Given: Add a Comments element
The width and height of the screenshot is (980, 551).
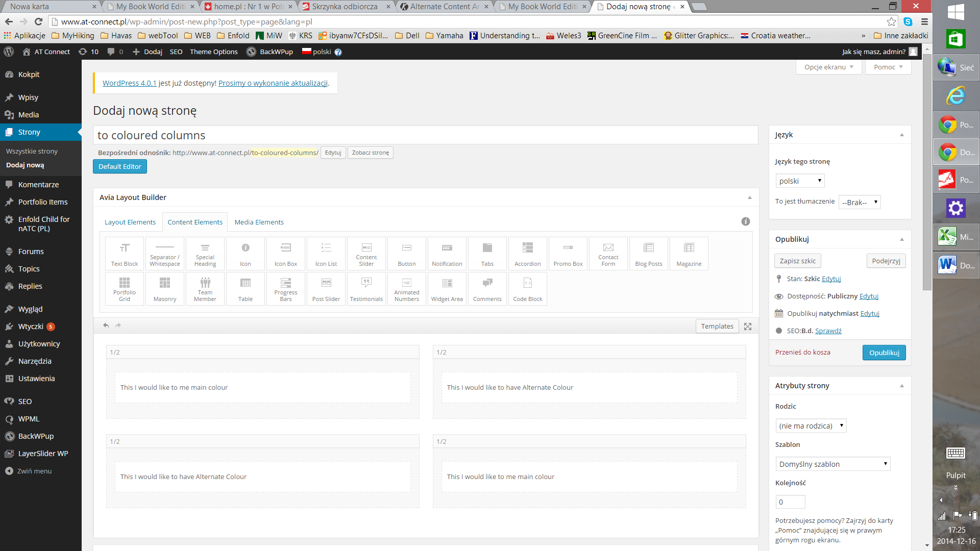Looking at the screenshot, I should click(487, 289).
